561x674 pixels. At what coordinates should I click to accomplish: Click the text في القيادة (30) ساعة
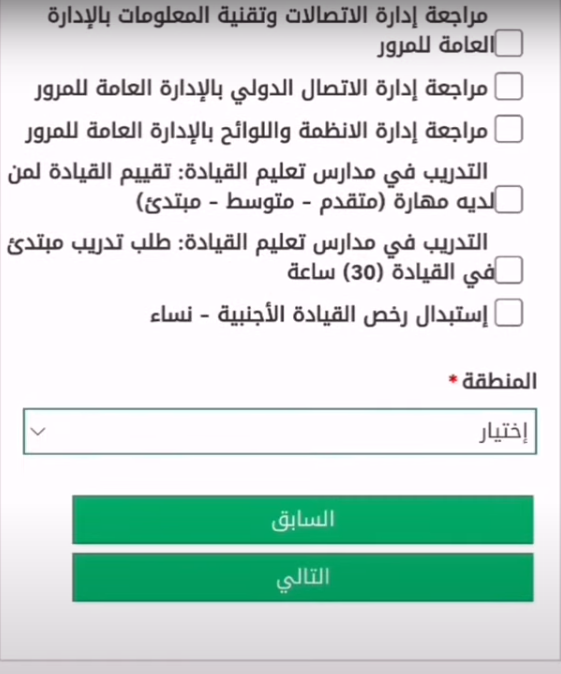pos(391,273)
